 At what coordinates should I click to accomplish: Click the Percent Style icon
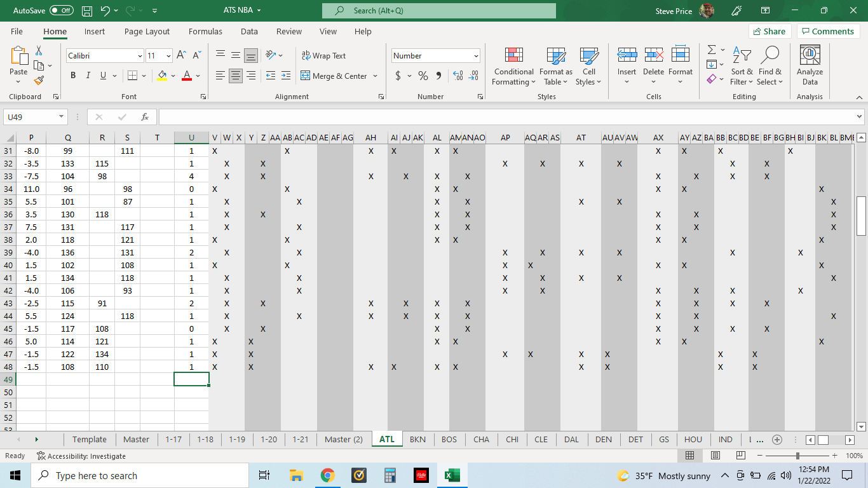(423, 76)
